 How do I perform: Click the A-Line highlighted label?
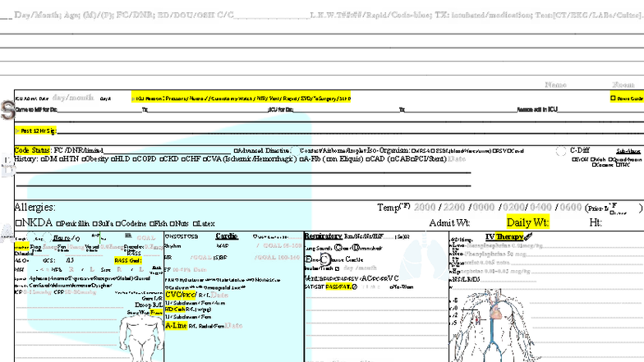point(176,325)
